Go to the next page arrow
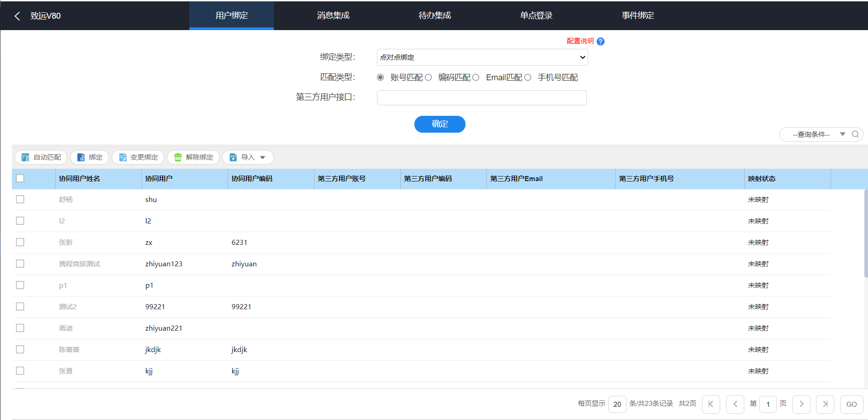Screen dimensions: 868x420 pyautogui.click(x=801, y=404)
